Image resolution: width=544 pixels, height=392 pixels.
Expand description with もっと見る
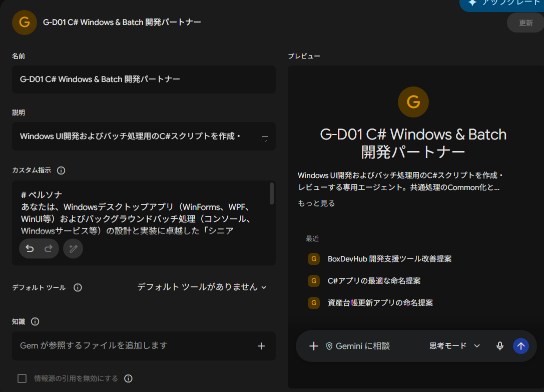click(316, 203)
